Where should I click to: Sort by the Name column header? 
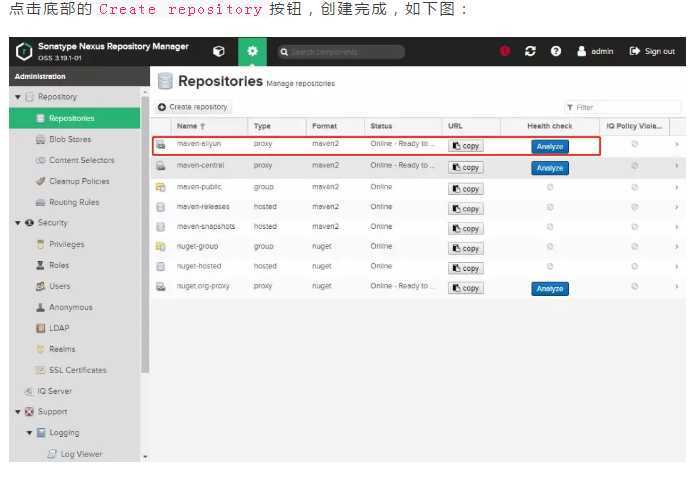pos(208,126)
